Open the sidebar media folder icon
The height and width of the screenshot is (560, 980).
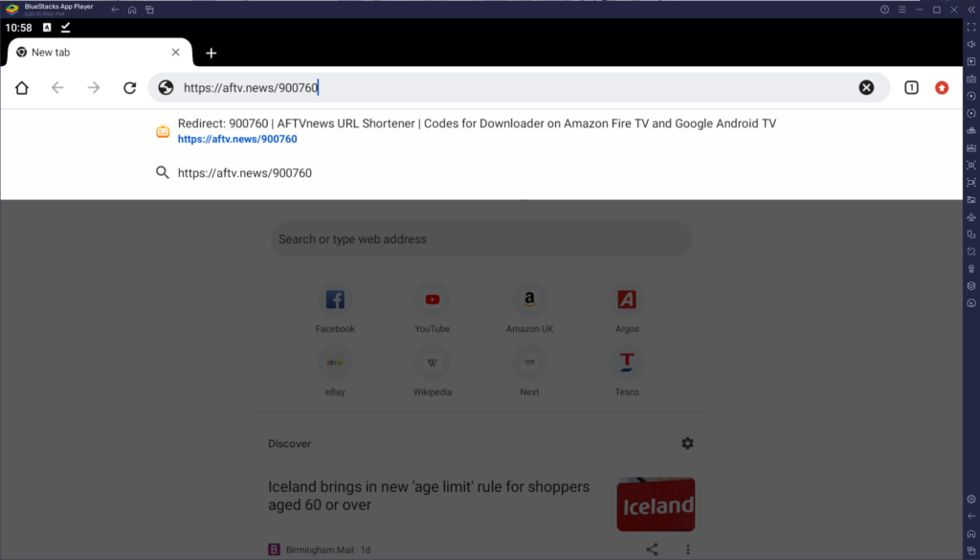(x=971, y=200)
